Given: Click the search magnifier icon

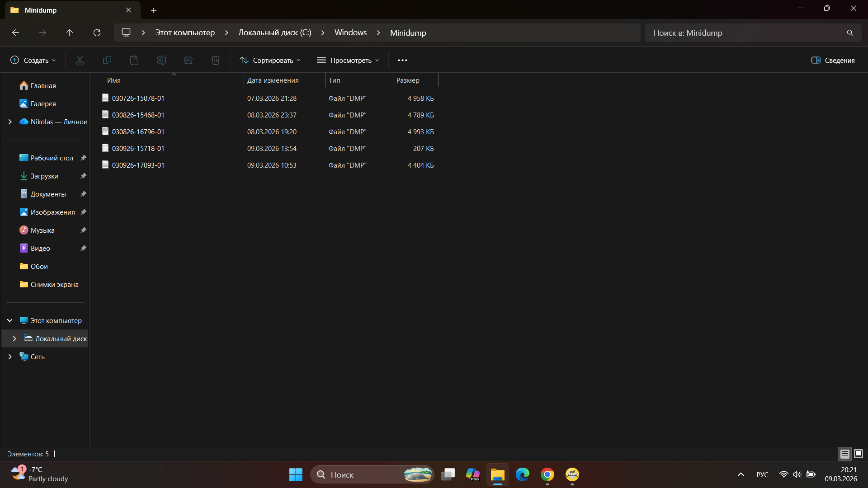Looking at the screenshot, I should 850,33.
